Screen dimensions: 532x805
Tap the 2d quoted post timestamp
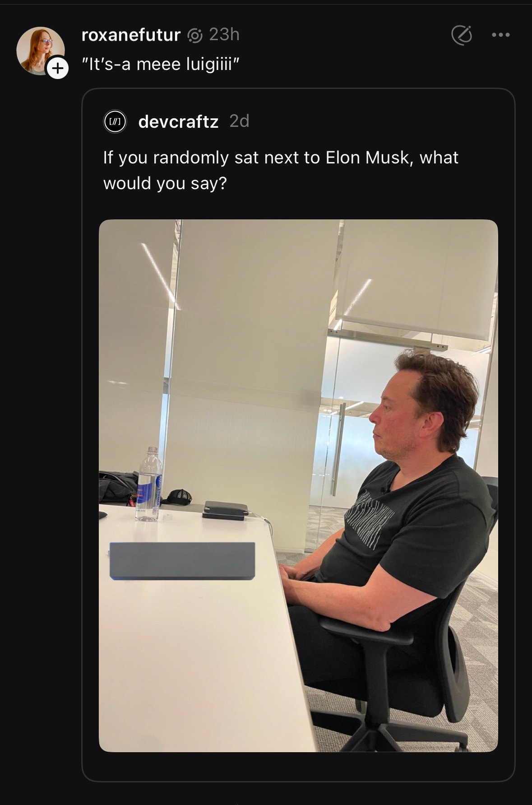point(239,121)
